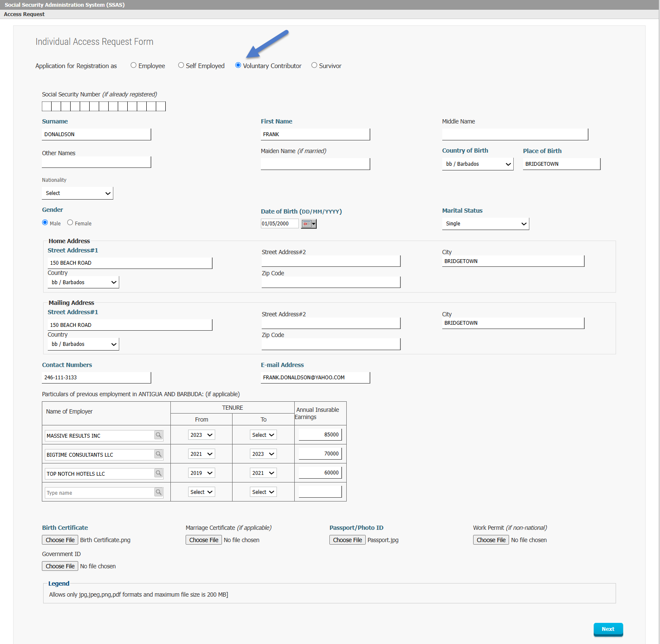Open From year dropdown for MASSIVE RESULTS INC
This screenshot has width=660, height=644.
click(x=202, y=435)
